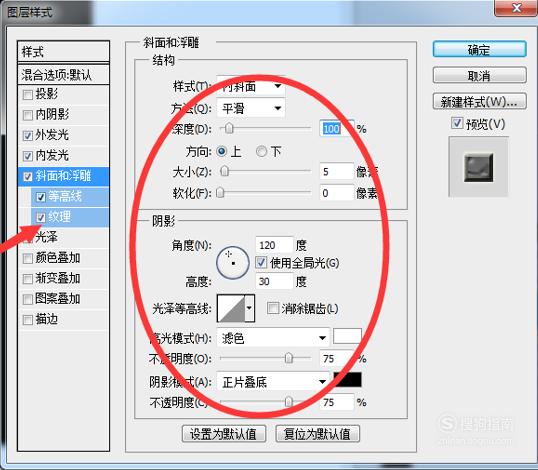Click the gloss contour curve thumbnail

coord(231,308)
